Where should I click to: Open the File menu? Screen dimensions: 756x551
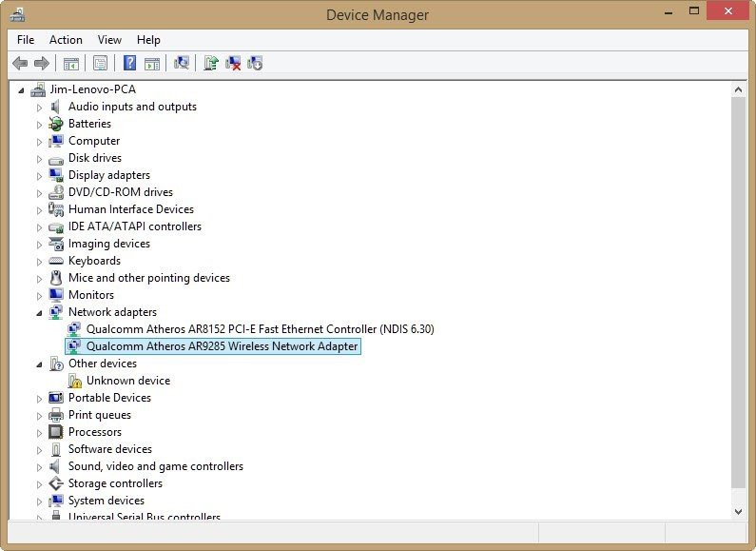[x=26, y=40]
